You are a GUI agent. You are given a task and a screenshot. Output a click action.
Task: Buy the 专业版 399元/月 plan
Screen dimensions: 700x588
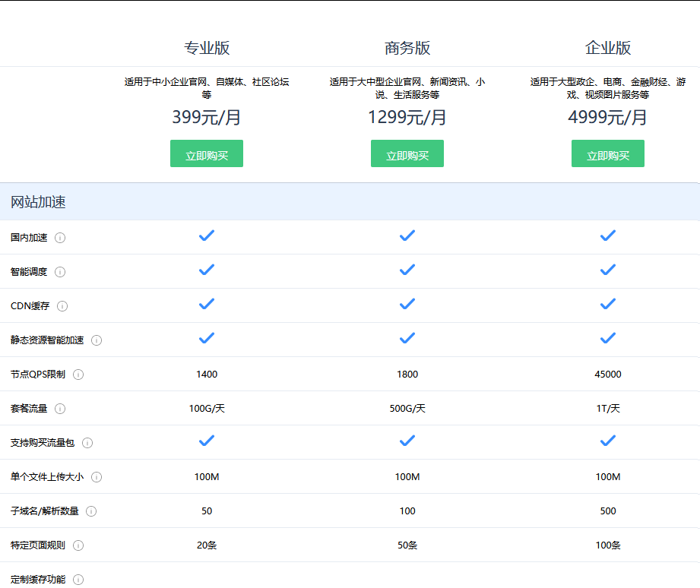coord(207,154)
